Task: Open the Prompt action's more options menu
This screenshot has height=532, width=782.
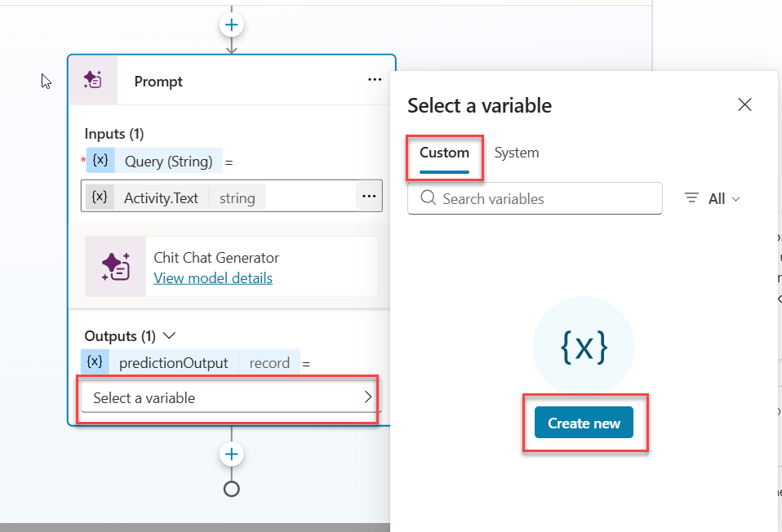Action: coord(375,79)
